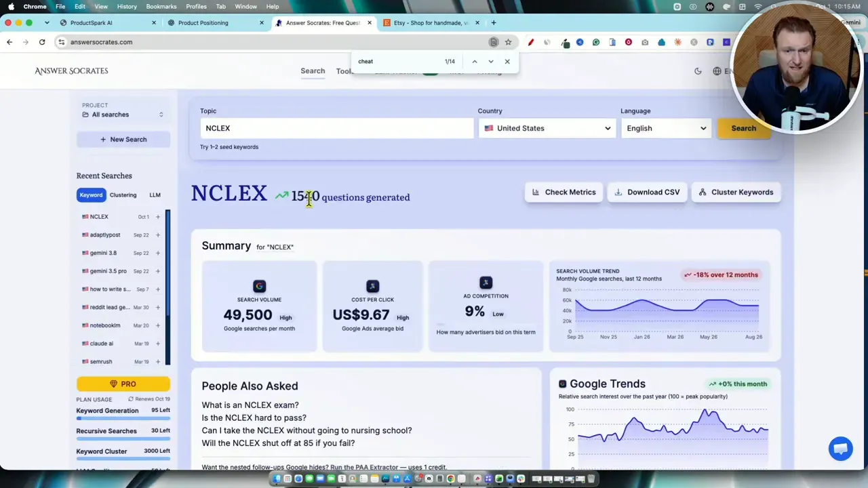Image resolution: width=868 pixels, height=488 pixels.
Task: Click the Check Metrics button
Action: [x=564, y=192]
